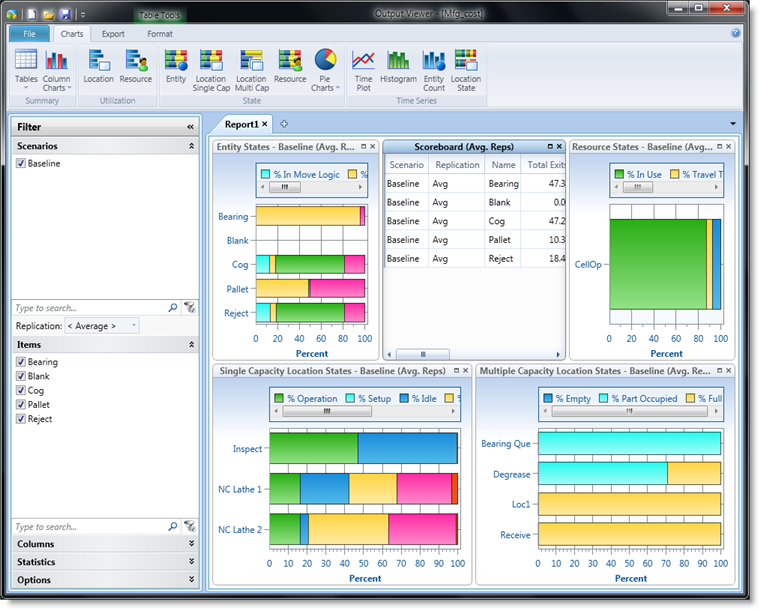Switch to the Export ribbon tab
760x610 pixels.
pos(113,34)
